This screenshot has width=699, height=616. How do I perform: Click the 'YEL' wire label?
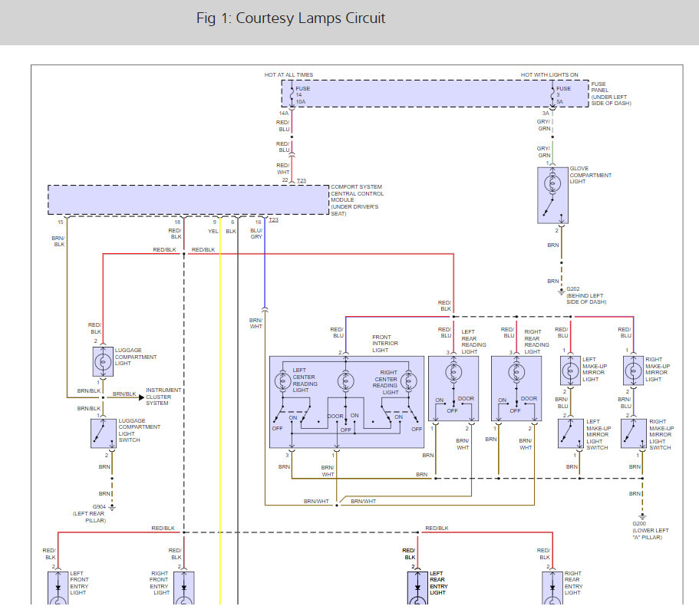pyautogui.click(x=213, y=232)
